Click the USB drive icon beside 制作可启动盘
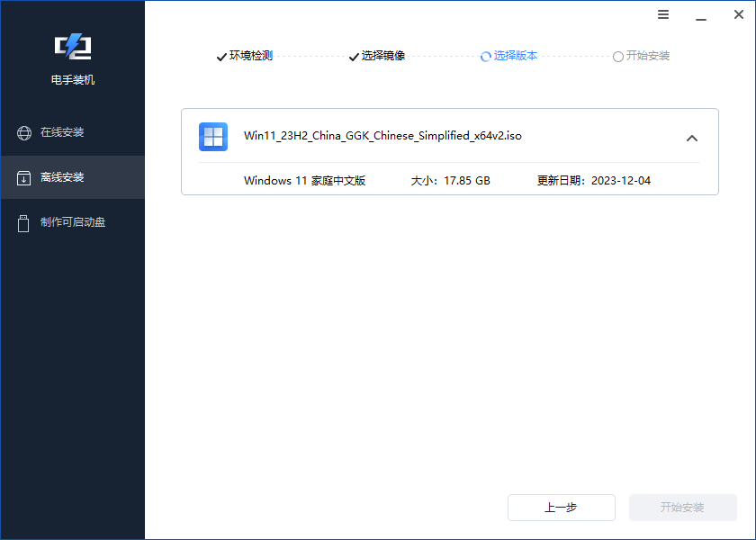The height and width of the screenshot is (540, 756). pos(23,222)
